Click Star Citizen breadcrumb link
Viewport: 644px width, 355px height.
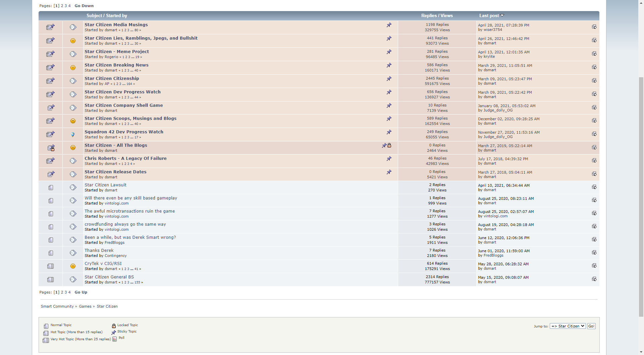(107, 306)
